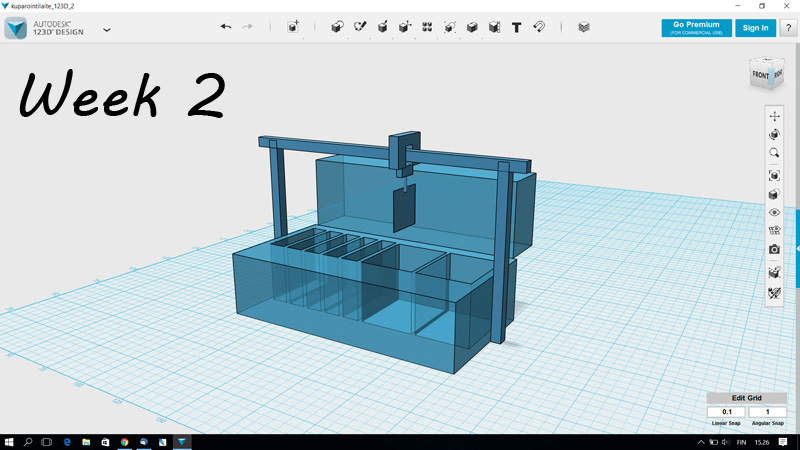Click the FRONT face of view cube
The height and width of the screenshot is (450, 800).
coord(760,76)
